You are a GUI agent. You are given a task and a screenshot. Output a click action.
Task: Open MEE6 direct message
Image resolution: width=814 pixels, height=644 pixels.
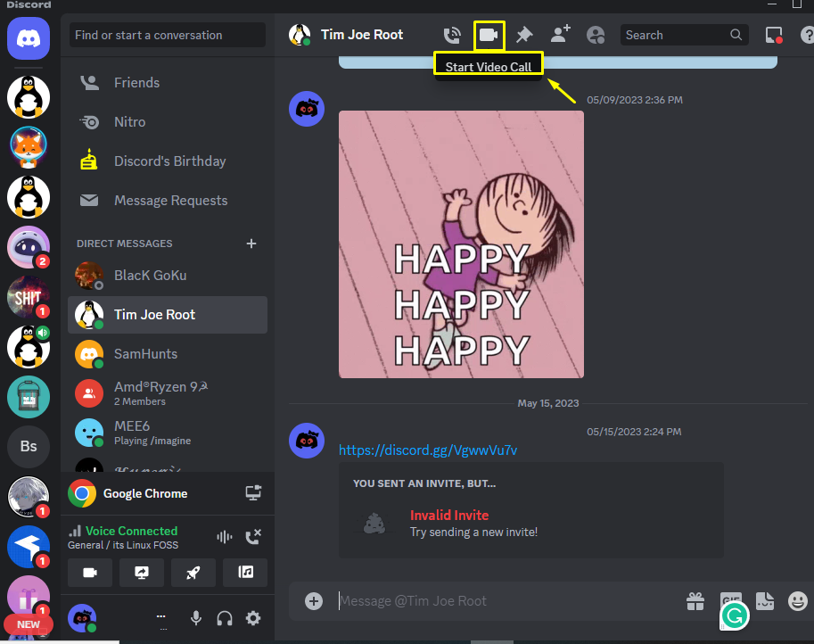[168, 433]
